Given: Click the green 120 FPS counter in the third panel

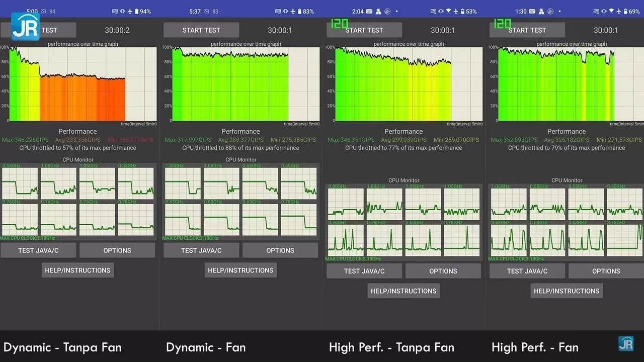Looking at the screenshot, I should [339, 24].
